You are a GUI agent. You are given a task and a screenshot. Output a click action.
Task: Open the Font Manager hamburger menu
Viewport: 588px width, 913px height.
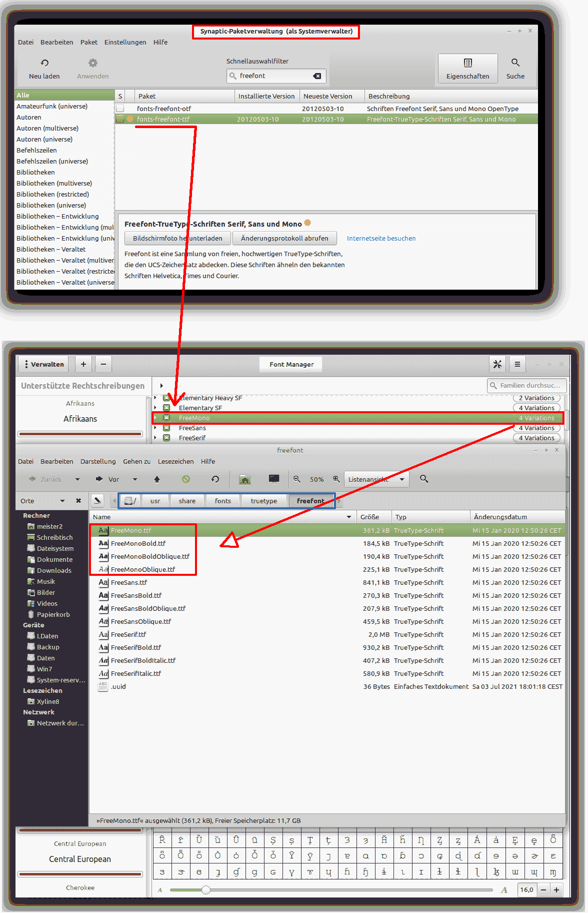click(x=517, y=364)
